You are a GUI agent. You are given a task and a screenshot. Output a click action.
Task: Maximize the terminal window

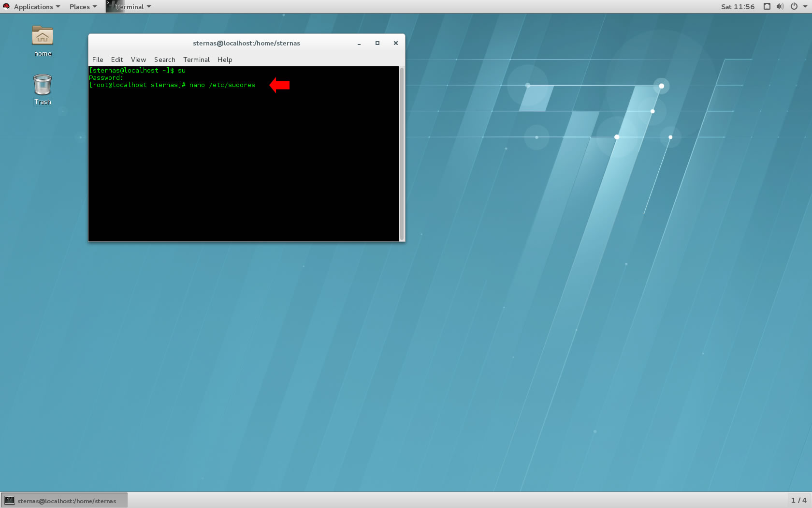377,43
